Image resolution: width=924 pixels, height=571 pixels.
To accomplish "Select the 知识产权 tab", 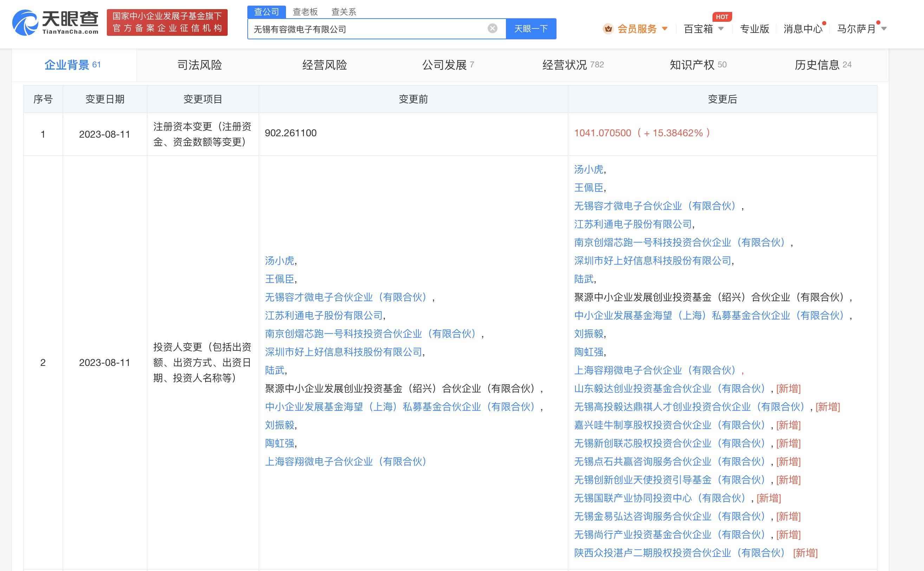I will click(x=698, y=65).
